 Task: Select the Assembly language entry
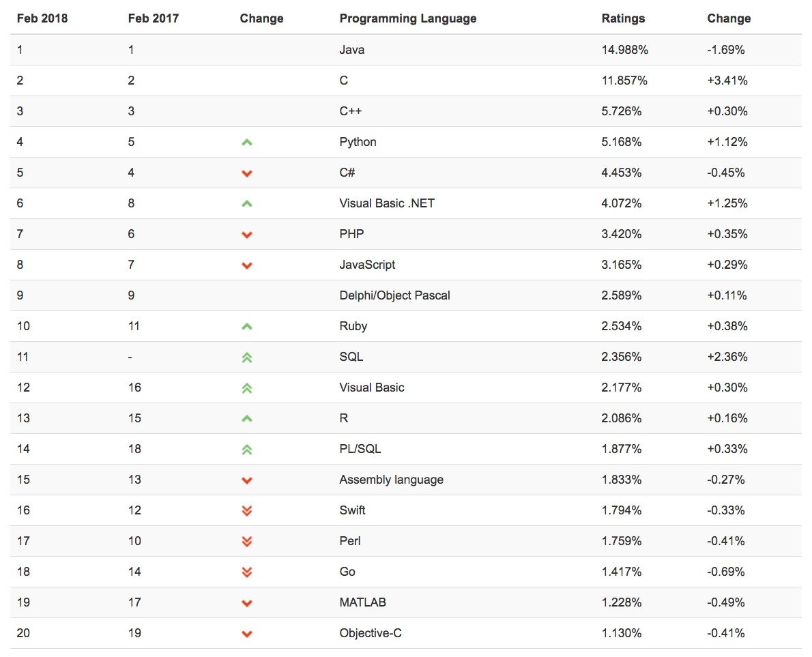392,480
